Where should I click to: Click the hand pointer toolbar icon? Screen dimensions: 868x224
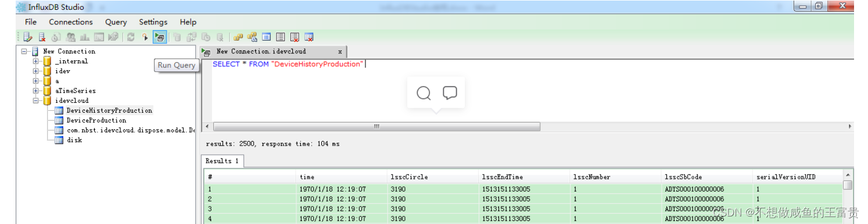(x=145, y=37)
